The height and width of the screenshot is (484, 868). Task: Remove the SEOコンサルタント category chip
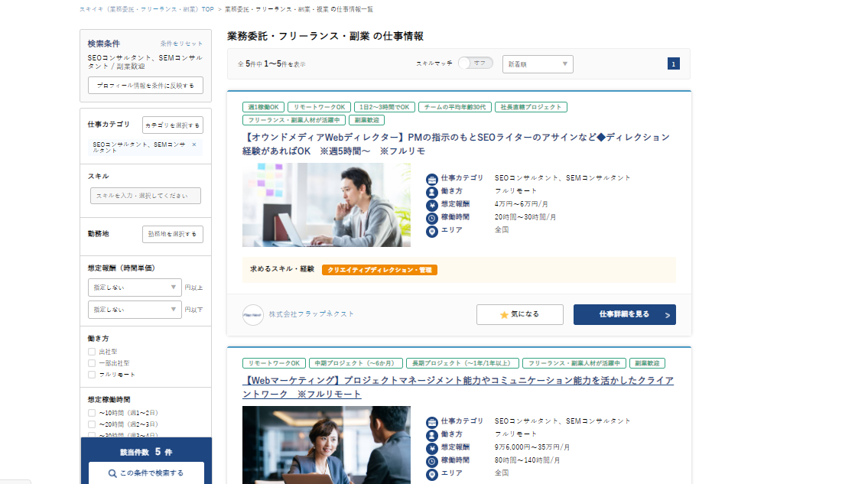coord(193,145)
